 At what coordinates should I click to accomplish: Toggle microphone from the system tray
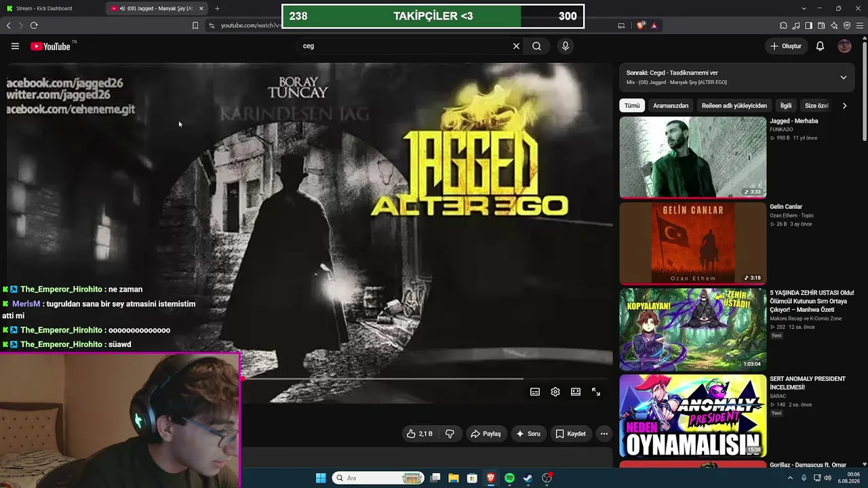(x=804, y=478)
